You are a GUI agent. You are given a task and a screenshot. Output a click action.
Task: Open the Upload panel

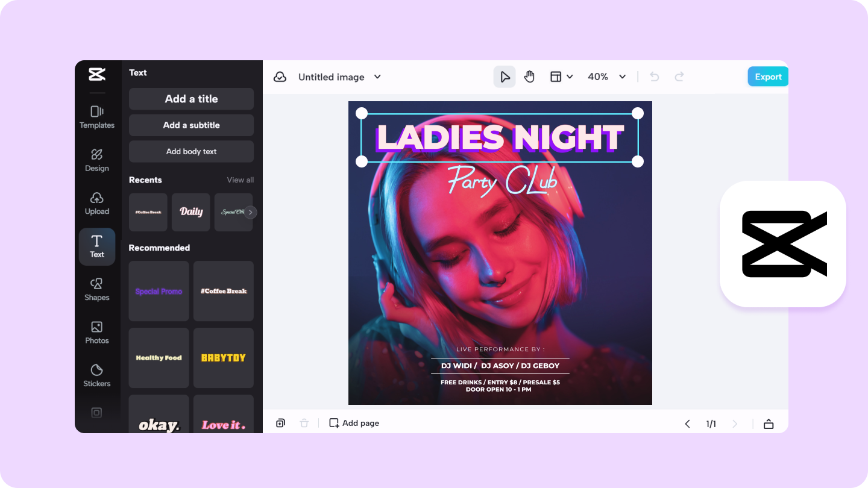pyautogui.click(x=97, y=204)
